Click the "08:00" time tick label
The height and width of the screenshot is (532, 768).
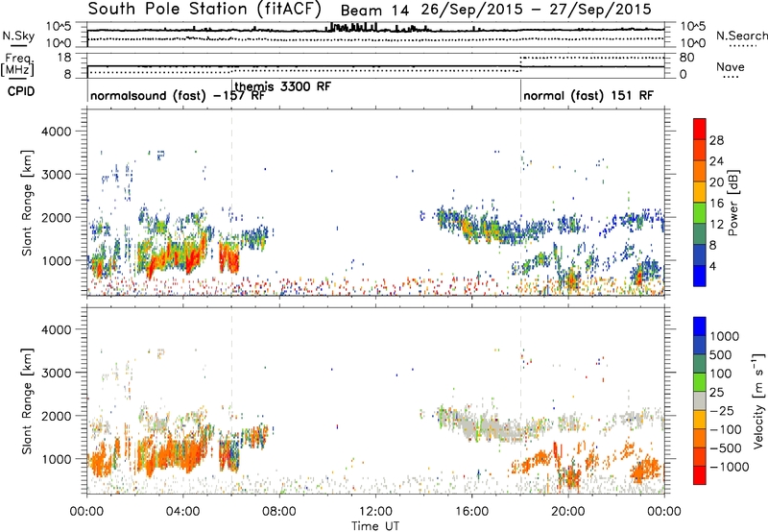(279, 512)
